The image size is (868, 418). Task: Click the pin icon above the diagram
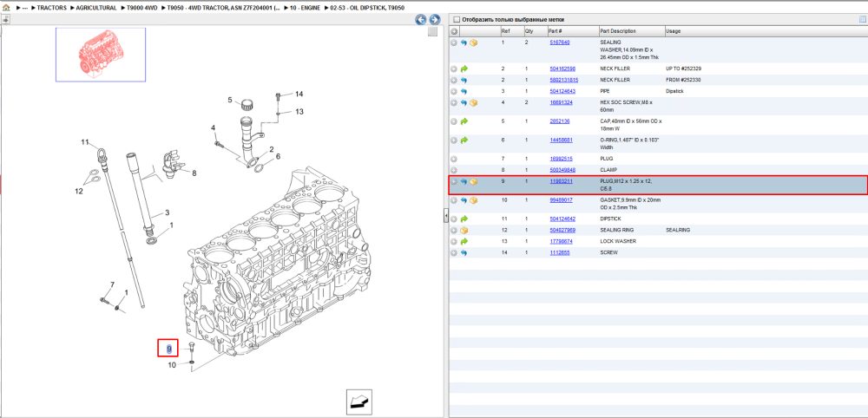[x=5, y=20]
